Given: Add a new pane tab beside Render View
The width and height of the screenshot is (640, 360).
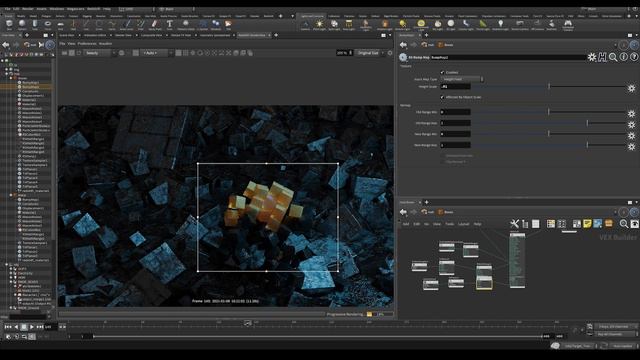Looking at the screenshot, I should coord(276,36).
